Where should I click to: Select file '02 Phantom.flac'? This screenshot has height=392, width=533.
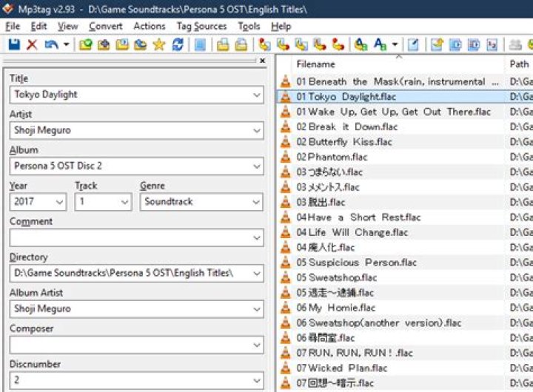pos(332,157)
